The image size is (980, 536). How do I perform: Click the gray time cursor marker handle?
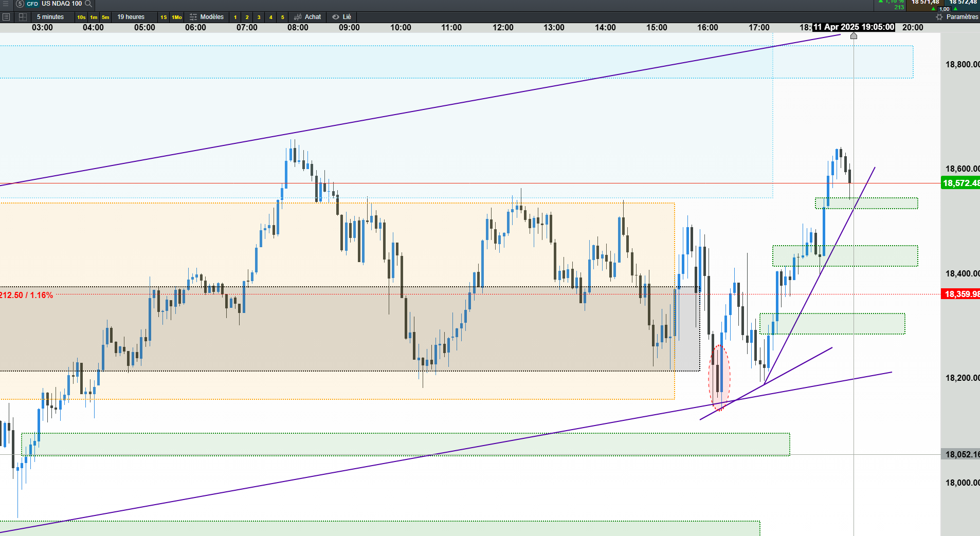tap(854, 35)
